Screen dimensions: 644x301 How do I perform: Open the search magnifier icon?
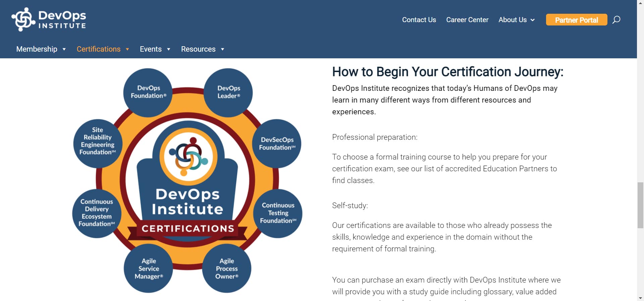click(x=616, y=20)
